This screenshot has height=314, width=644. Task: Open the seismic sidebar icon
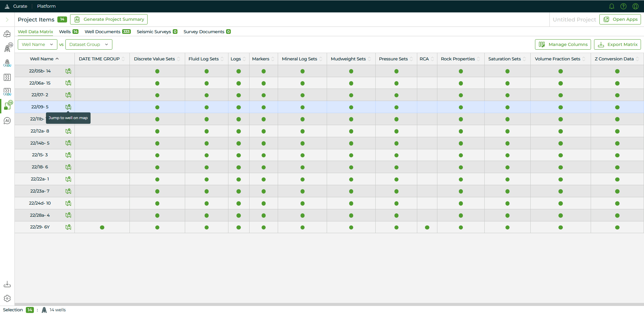pos(7,77)
